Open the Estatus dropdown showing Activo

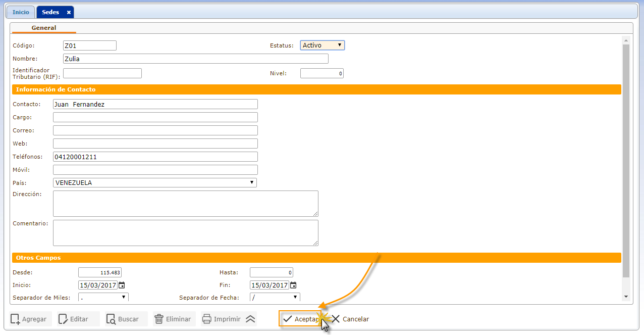pyautogui.click(x=323, y=45)
